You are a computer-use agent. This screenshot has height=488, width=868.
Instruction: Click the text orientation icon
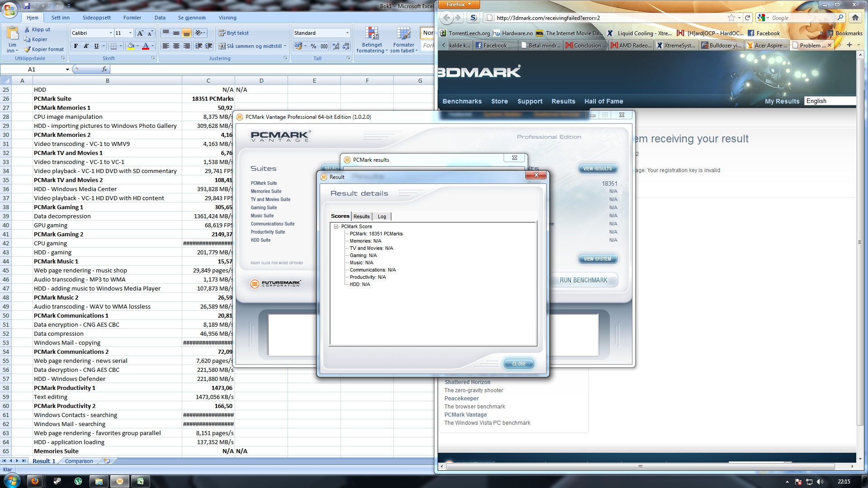click(x=198, y=33)
